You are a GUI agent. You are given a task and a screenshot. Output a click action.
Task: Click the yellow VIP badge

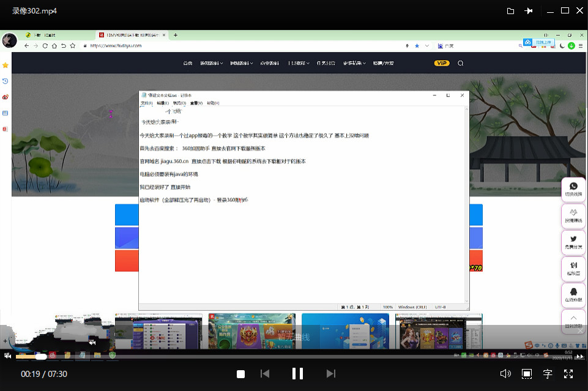[442, 63]
